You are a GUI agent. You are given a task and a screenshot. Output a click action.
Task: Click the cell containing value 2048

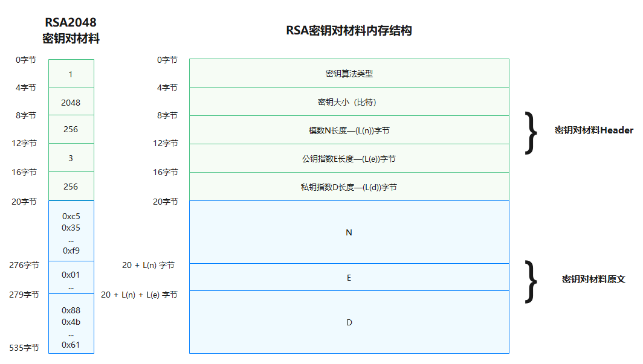tap(71, 103)
